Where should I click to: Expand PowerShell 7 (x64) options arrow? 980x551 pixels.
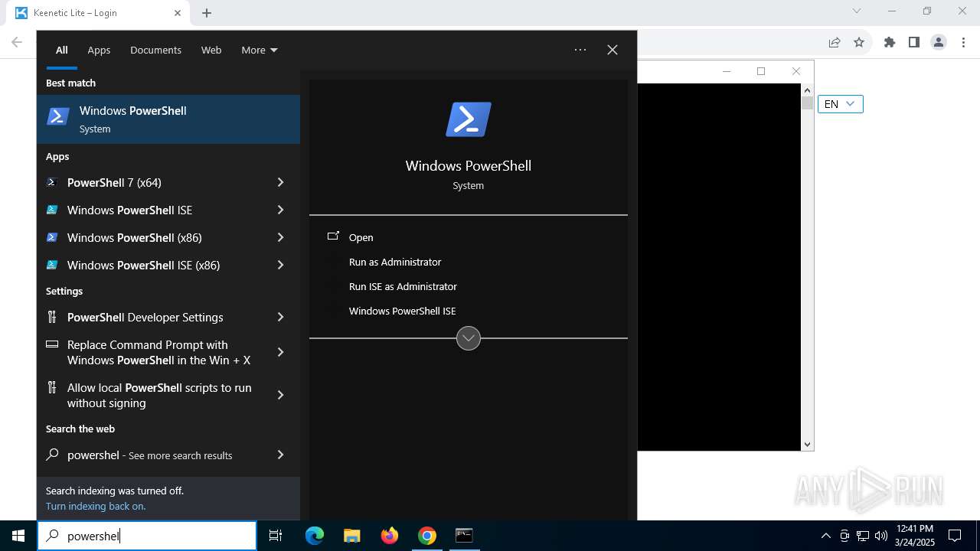pyautogui.click(x=280, y=182)
